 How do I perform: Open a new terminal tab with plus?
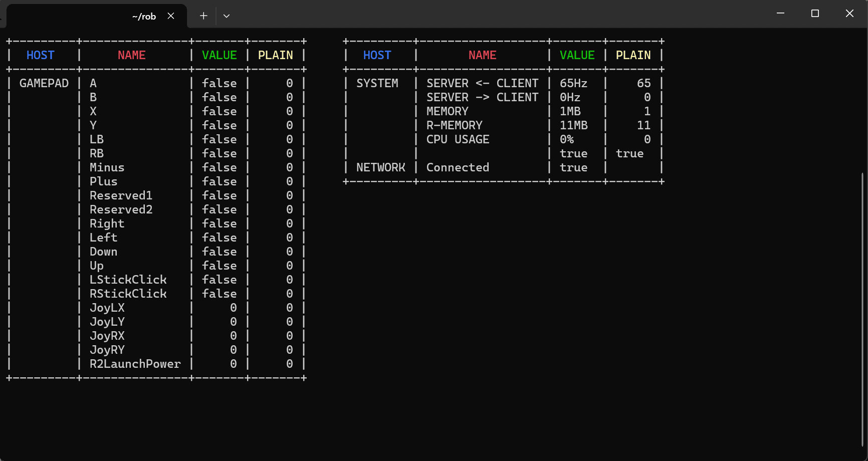(x=203, y=16)
